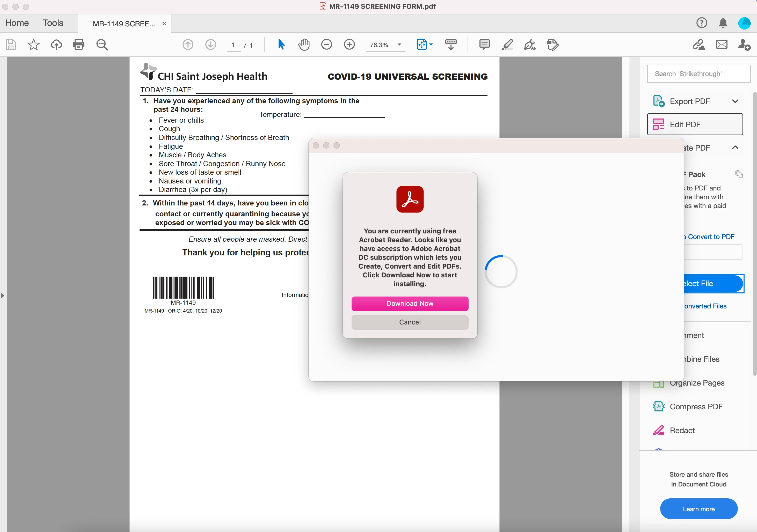Click the Save file icon
757x532 pixels.
tap(11, 45)
